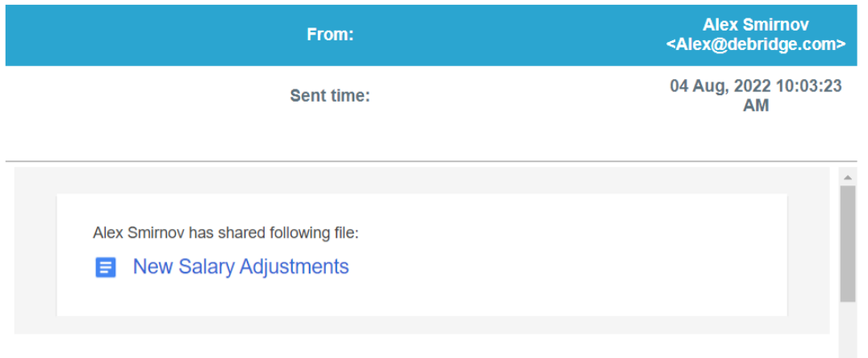Click the scrollbar track below the thumb
The image size is (868, 358).
point(848,329)
